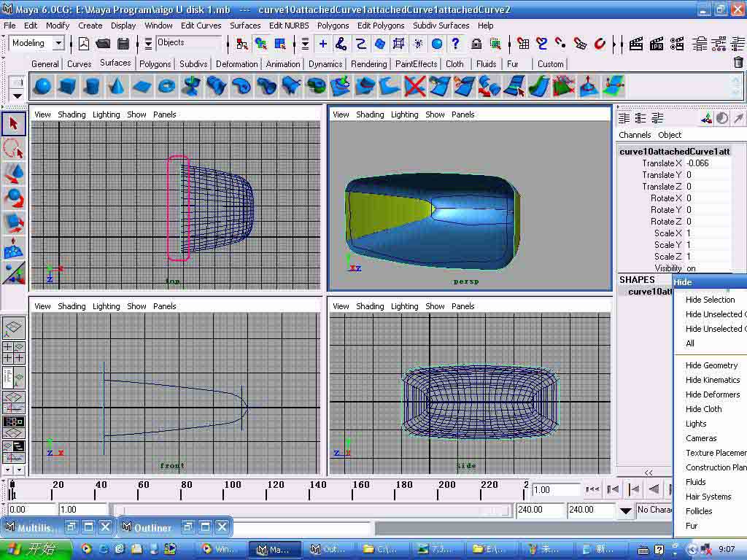
Task: Click the playback range slider bar
Action: coord(312,510)
